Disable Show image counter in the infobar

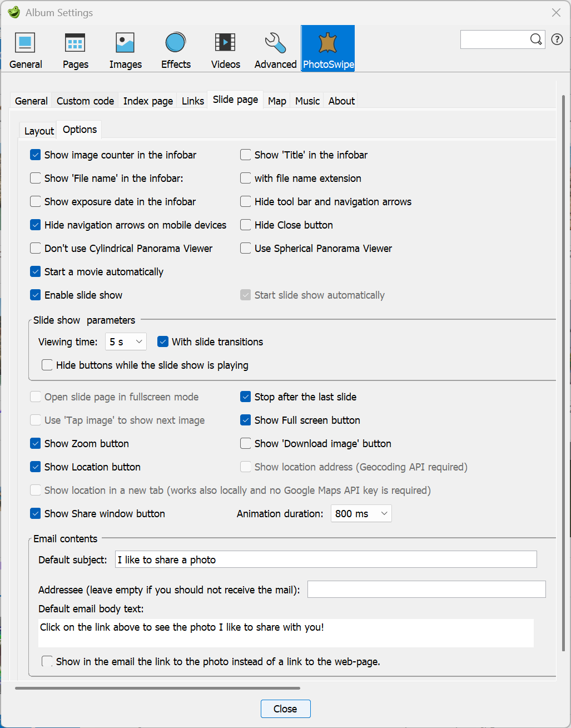tap(36, 155)
